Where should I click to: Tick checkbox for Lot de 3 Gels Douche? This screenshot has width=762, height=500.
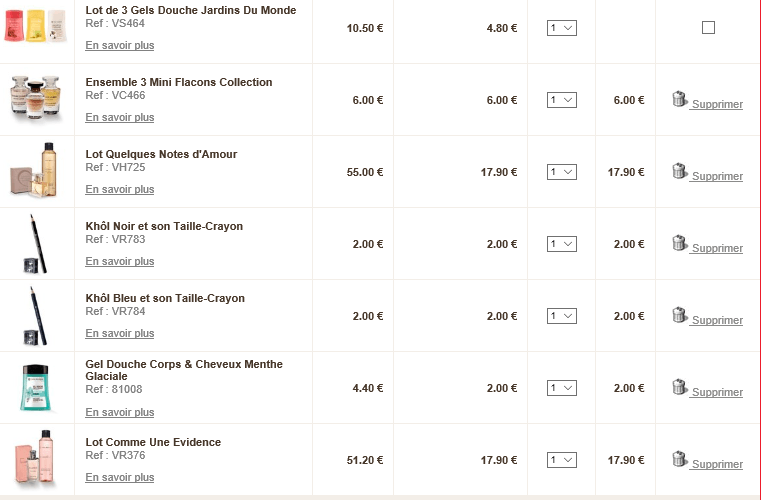click(708, 28)
